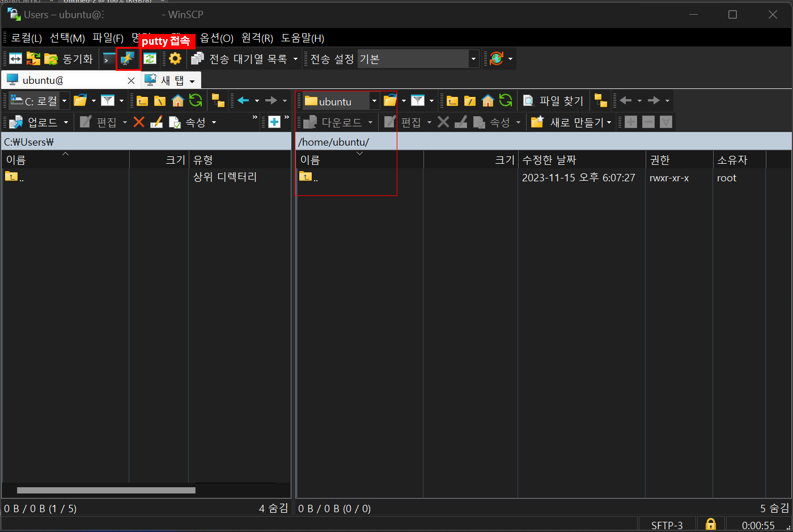Open the console terminal icon
This screenshot has height=532, width=793.
click(108, 58)
